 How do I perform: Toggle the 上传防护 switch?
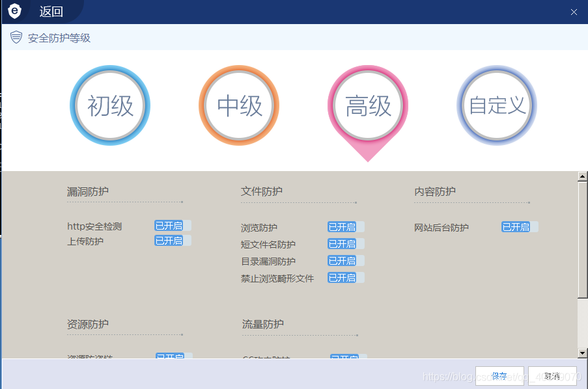tap(173, 241)
